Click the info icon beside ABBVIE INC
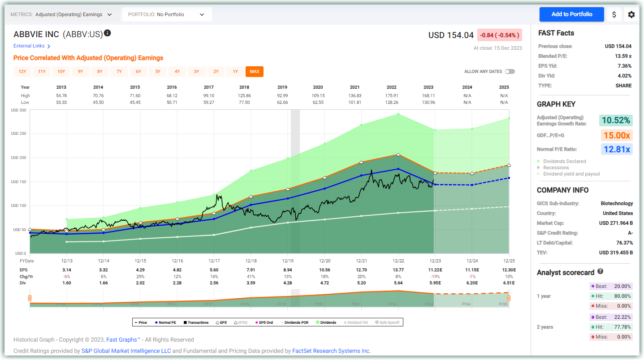Screen dimensions: 644x360 [x=107, y=33]
